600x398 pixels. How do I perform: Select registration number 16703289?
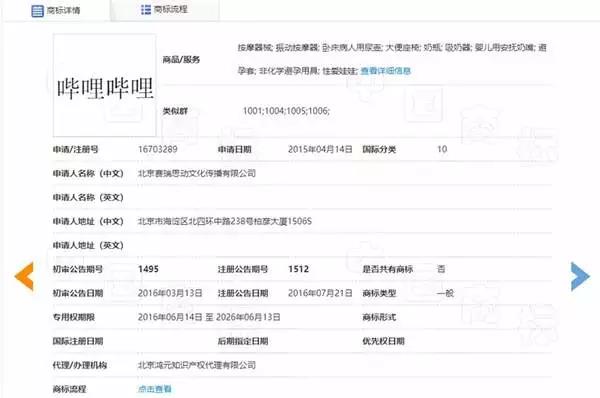click(x=158, y=149)
